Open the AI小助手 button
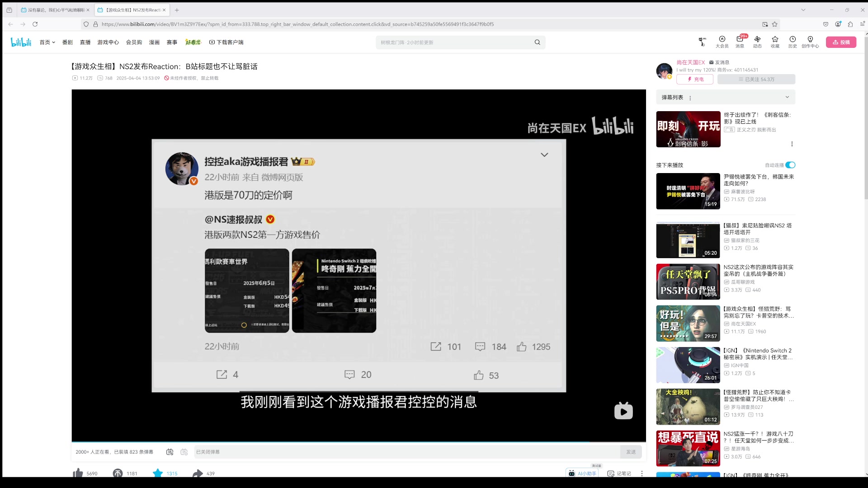The width and height of the screenshot is (868, 488). pyautogui.click(x=582, y=473)
